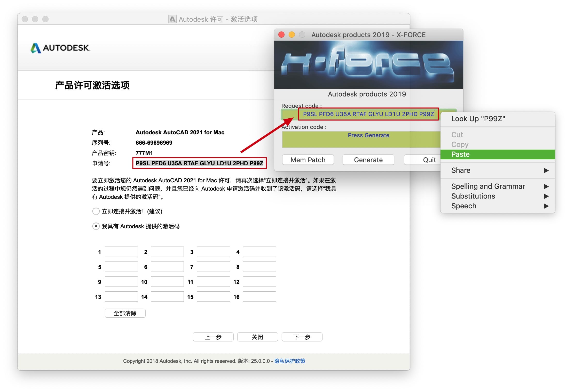This screenshot has width=567, height=392.
Task: Expand the Share submenu arrow
Action: (x=546, y=170)
